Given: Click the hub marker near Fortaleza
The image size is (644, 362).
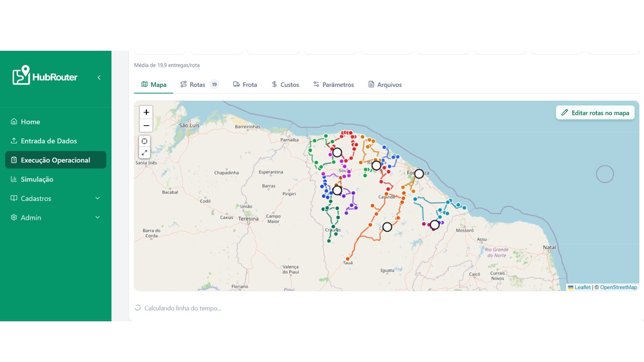Looking at the screenshot, I should tap(419, 174).
